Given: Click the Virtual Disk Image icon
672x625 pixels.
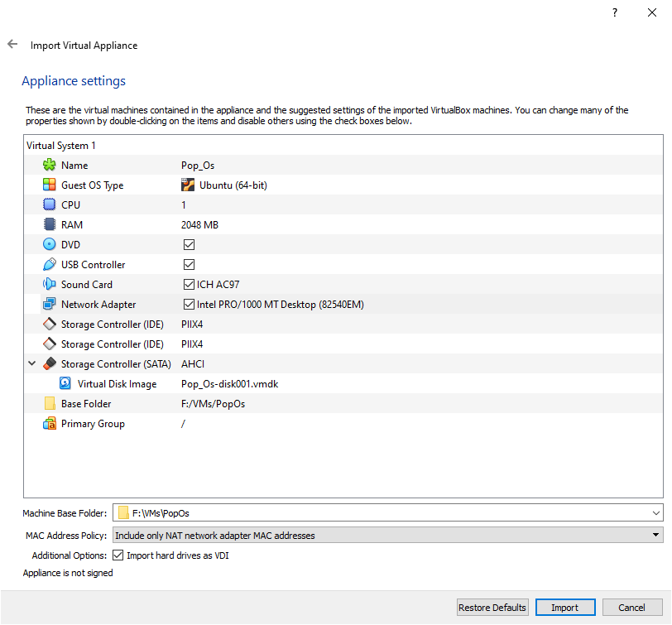Looking at the screenshot, I should pyautogui.click(x=65, y=383).
